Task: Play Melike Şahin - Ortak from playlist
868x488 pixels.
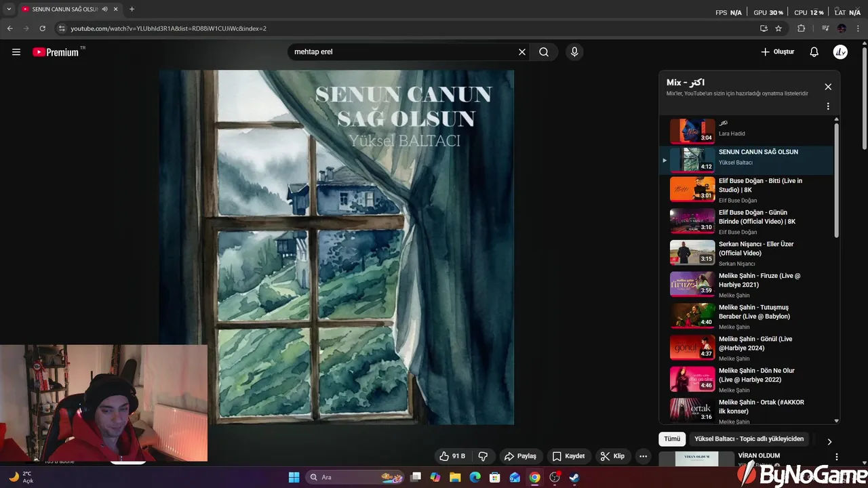Action: tap(747, 411)
